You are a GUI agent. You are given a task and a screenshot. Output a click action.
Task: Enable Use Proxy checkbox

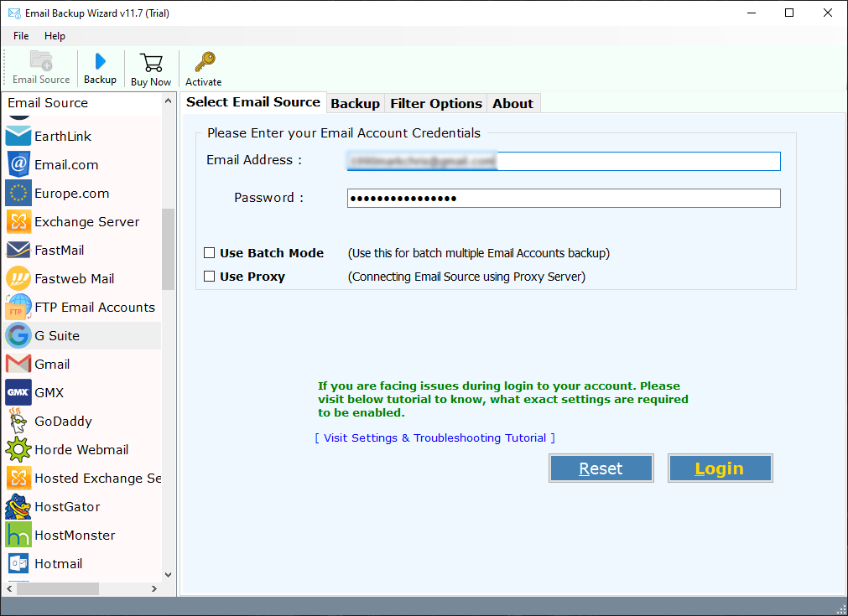(x=210, y=276)
